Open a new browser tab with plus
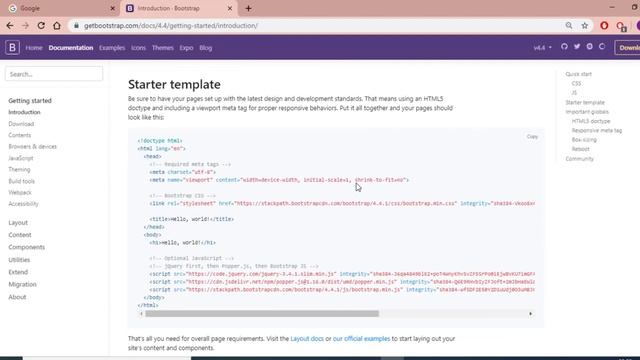640x360 pixels. pos(248,8)
